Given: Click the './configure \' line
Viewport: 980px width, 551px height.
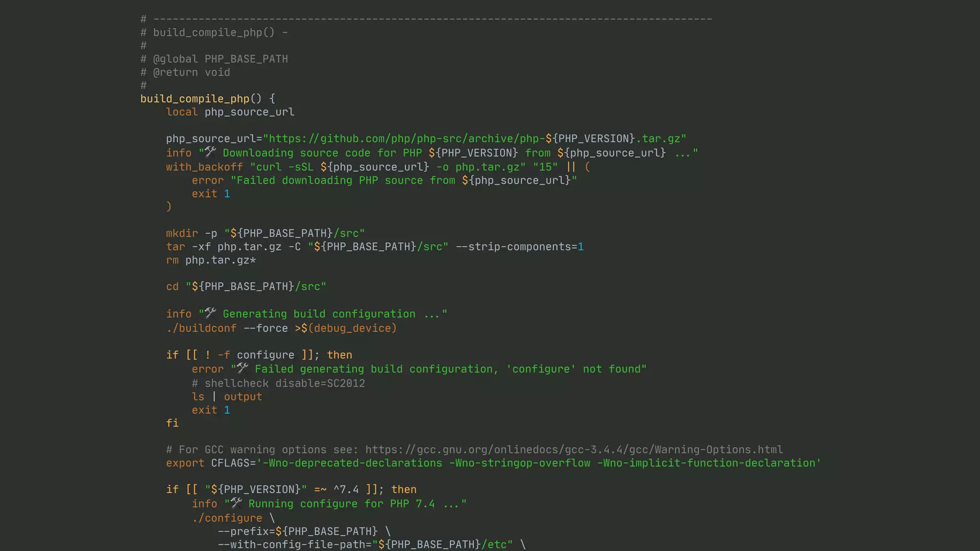Looking at the screenshot, I should pos(234,518).
